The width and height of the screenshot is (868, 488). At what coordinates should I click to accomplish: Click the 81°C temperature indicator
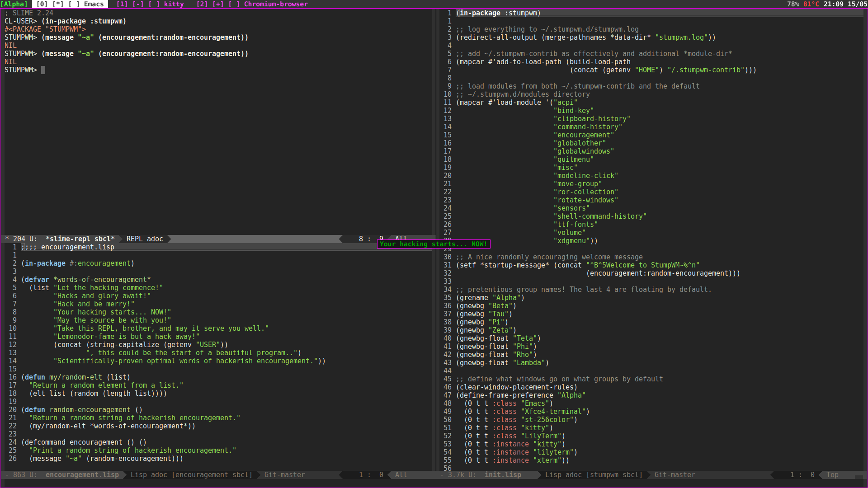[811, 4]
